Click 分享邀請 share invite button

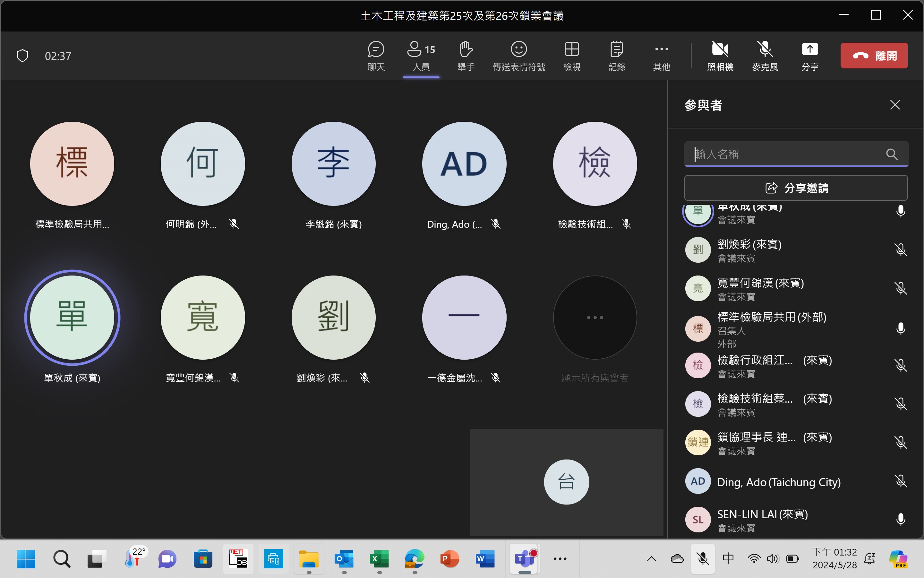point(796,188)
